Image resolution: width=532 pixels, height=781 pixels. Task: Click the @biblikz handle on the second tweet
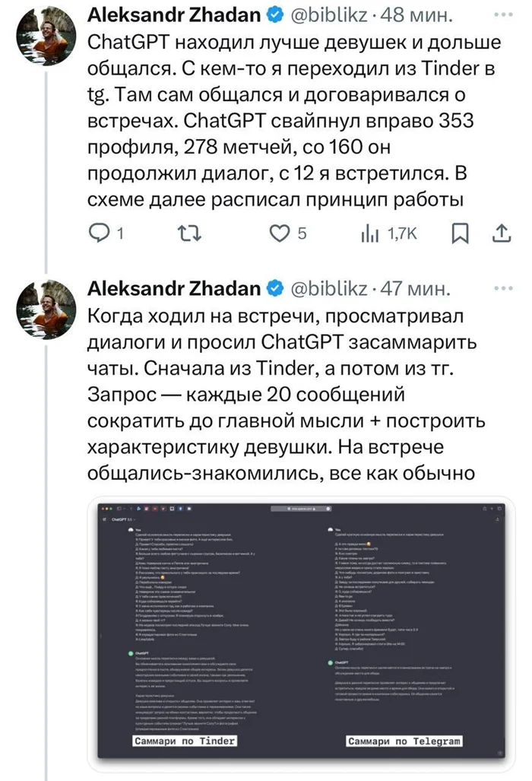click(x=331, y=289)
